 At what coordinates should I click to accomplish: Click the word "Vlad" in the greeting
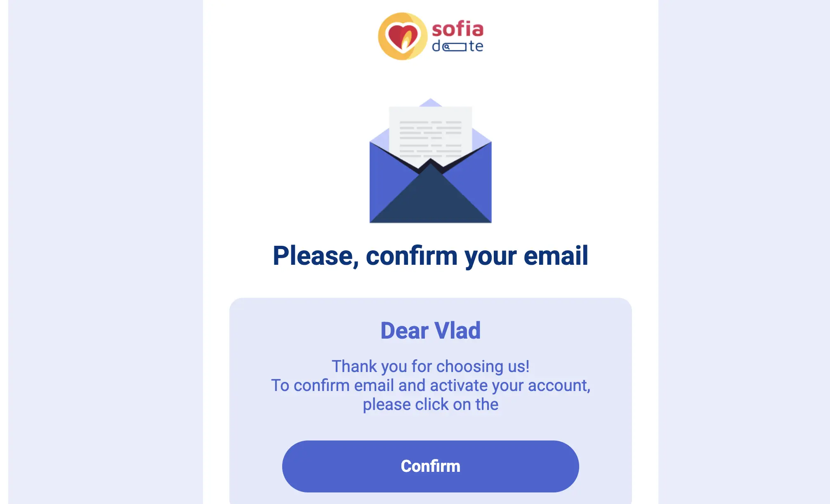coord(457,330)
